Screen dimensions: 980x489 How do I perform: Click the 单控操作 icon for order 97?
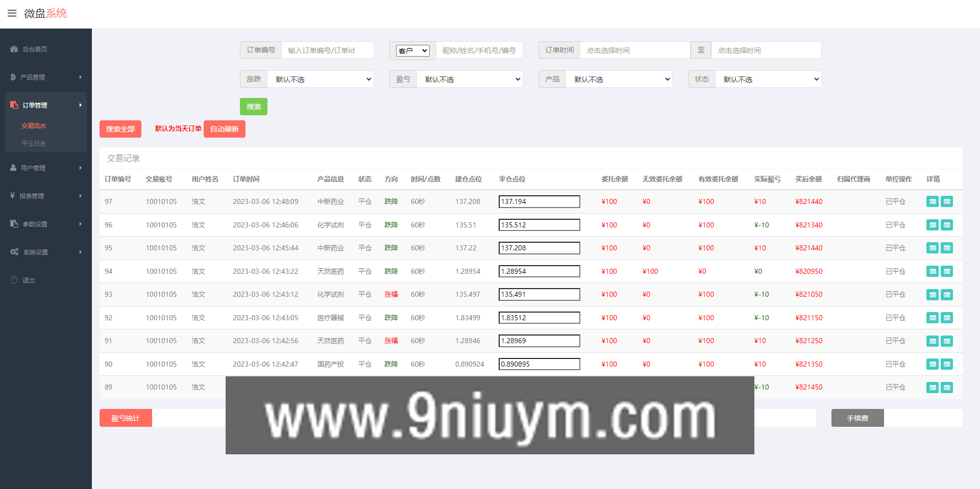pyautogui.click(x=933, y=201)
